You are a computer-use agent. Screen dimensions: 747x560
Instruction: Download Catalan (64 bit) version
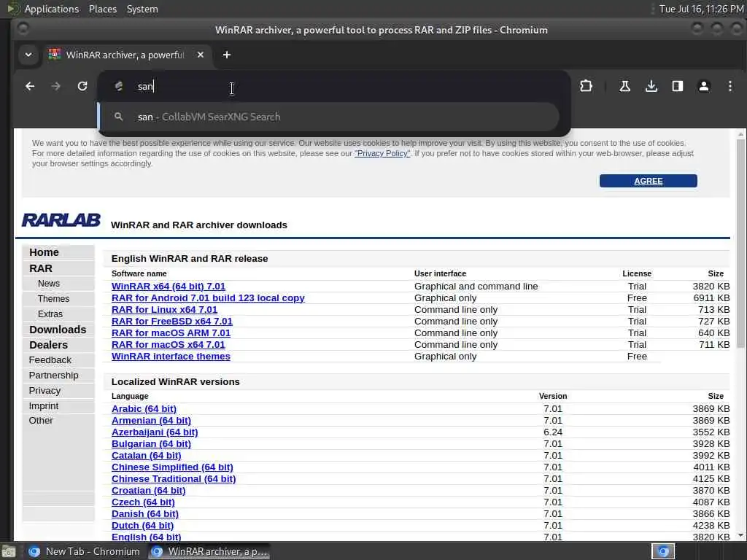point(146,455)
